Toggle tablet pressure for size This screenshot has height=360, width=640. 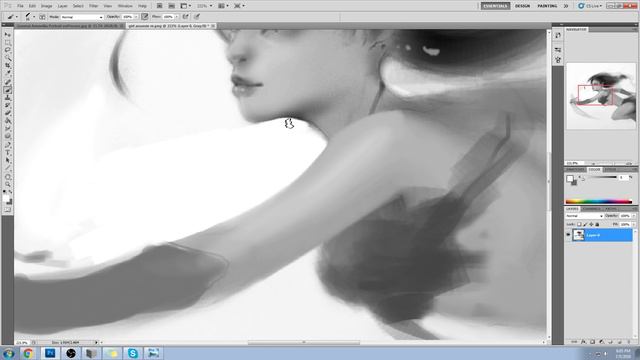click(197, 17)
